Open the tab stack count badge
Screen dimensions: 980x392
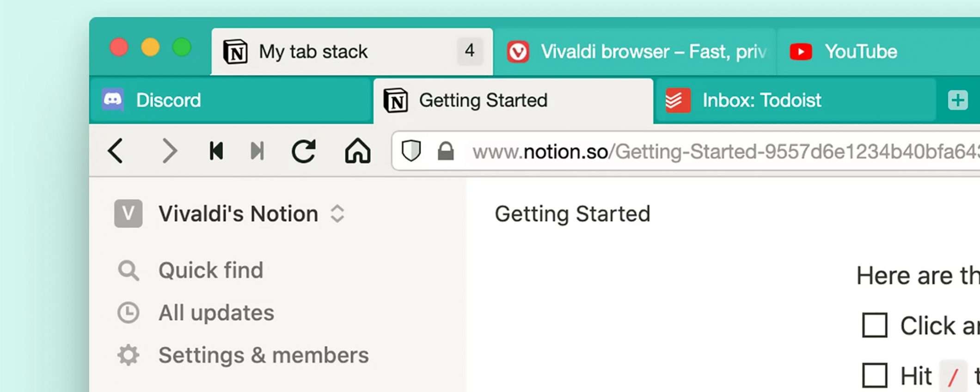tap(470, 51)
